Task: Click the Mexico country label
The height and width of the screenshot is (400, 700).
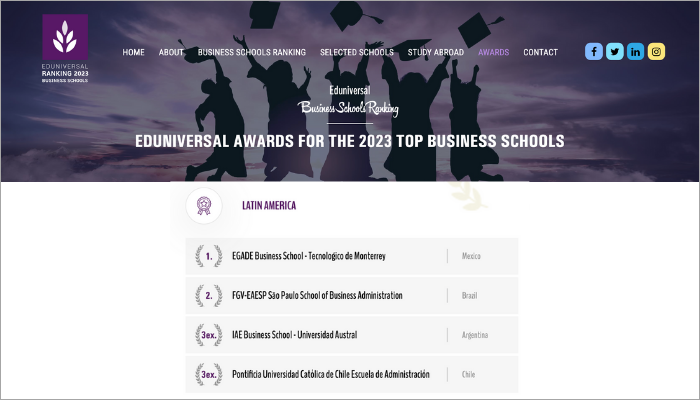Action: [x=471, y=256]
